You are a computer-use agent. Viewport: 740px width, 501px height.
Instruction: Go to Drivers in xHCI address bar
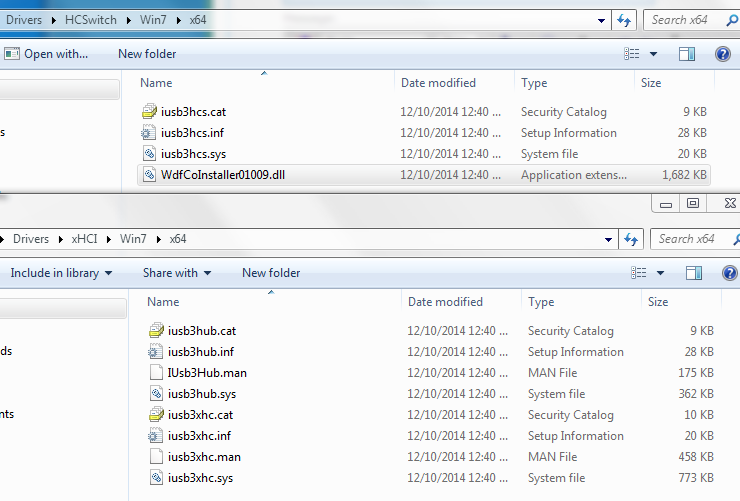pos(31,239)
